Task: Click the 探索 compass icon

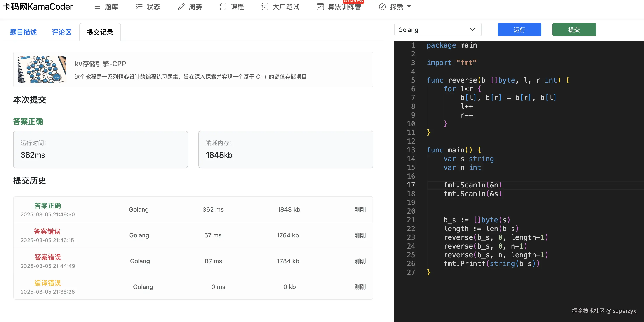Action: click(382, 7)
